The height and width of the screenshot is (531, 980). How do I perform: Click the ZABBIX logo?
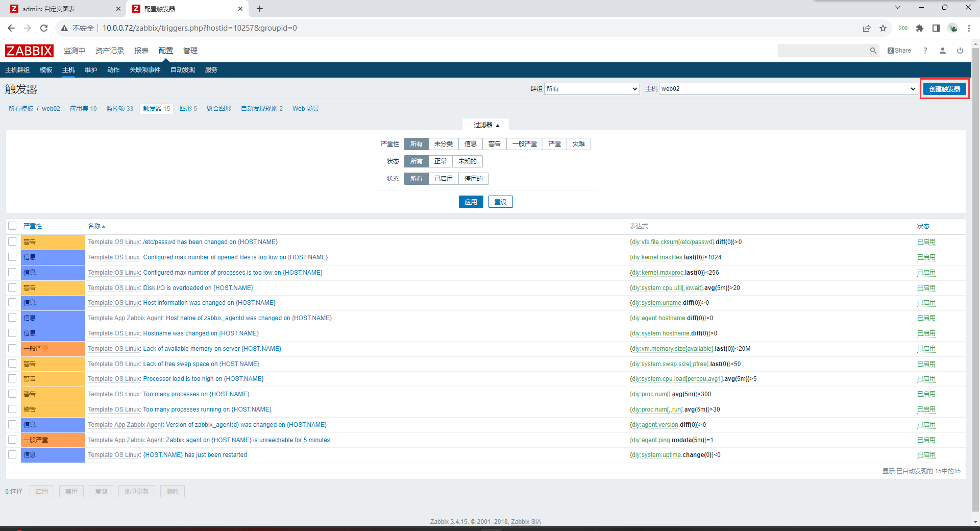point(29,51)
